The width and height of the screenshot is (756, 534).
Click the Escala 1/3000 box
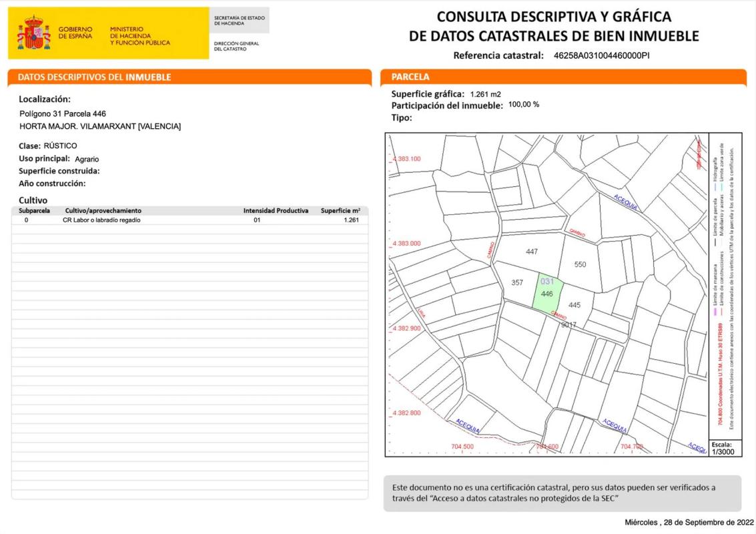721,448
